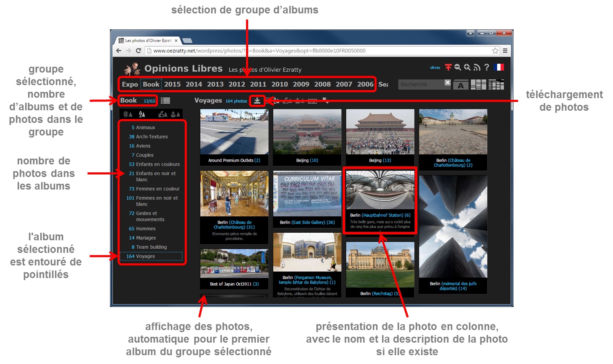This screenshot has height=364, width=613.
Task: Switch language with the French flag icon
Action: 499,67
